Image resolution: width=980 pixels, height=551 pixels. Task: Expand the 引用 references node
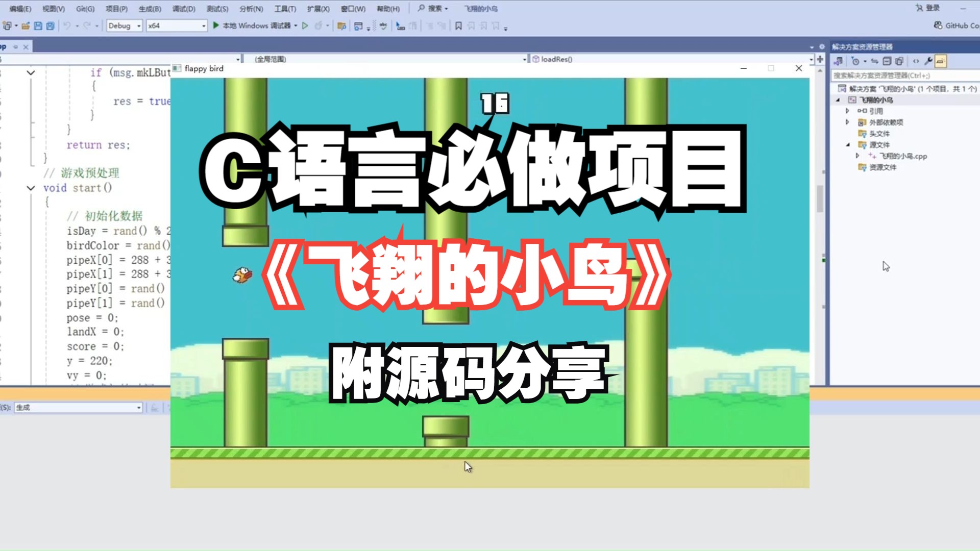[x=847, y=111]
